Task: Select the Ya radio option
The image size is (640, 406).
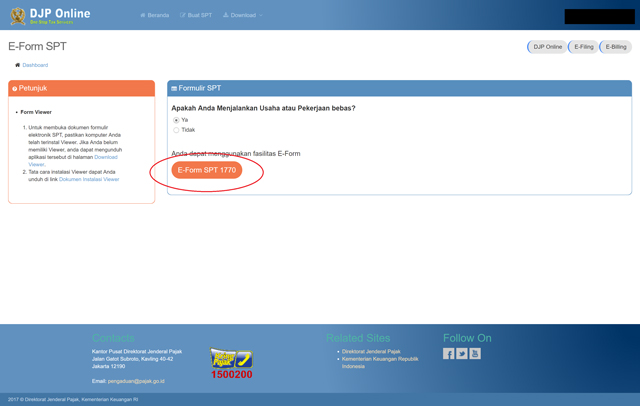Action: pyautogui.click(x=176, y=120)
